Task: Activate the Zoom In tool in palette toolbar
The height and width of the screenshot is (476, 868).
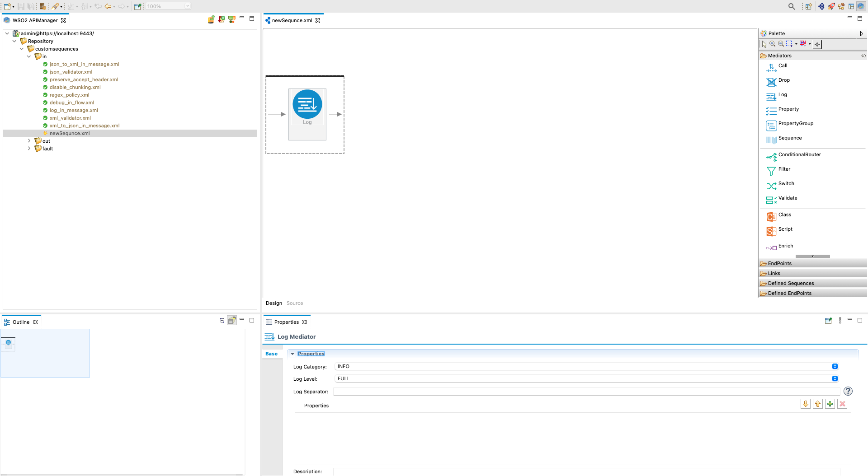Action: click(773, 44)
